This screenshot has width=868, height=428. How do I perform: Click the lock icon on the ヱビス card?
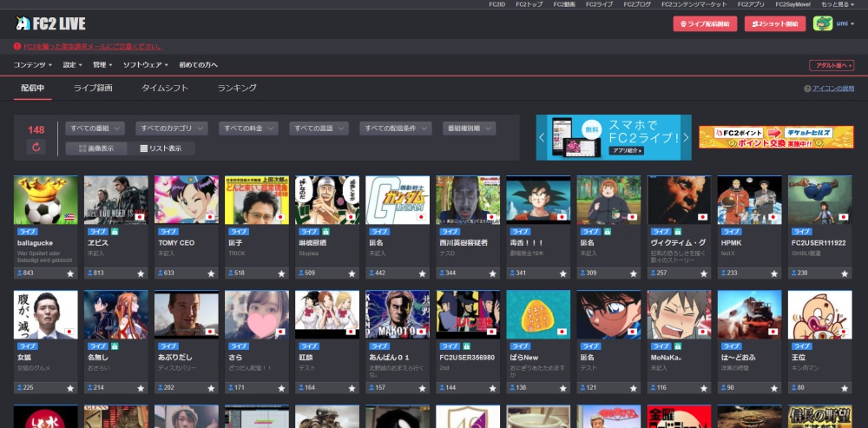pyautogui.click(x=115, y=232)
